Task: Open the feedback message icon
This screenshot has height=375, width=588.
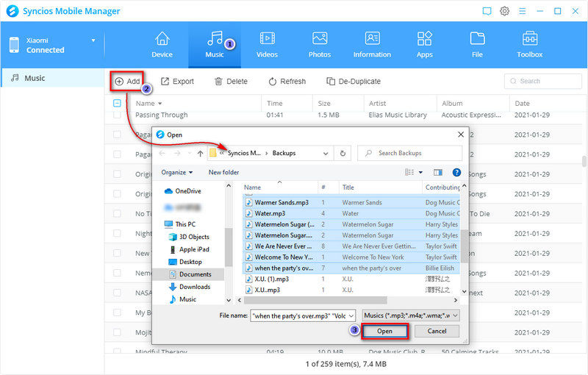Action: (487, 11)
